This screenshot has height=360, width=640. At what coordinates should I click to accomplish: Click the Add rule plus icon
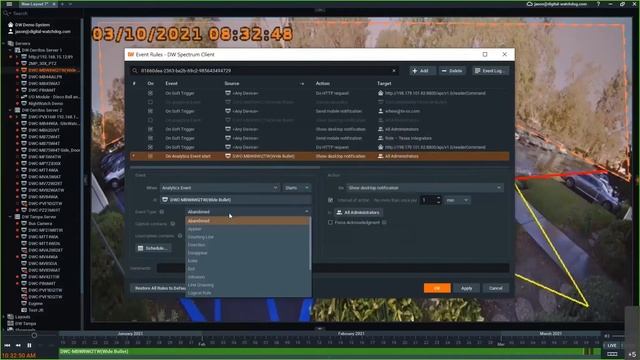pos(415,71)
